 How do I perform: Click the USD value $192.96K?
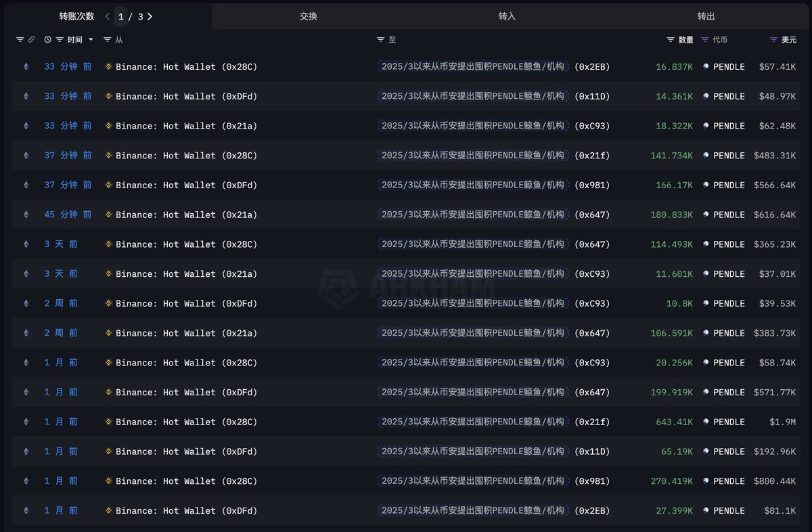(775, 451)
